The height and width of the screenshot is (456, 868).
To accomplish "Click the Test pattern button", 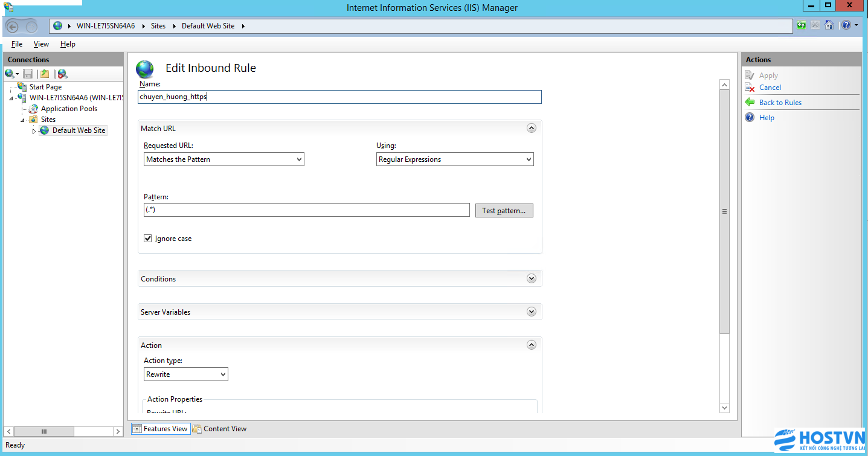I will tap(504, 211).
